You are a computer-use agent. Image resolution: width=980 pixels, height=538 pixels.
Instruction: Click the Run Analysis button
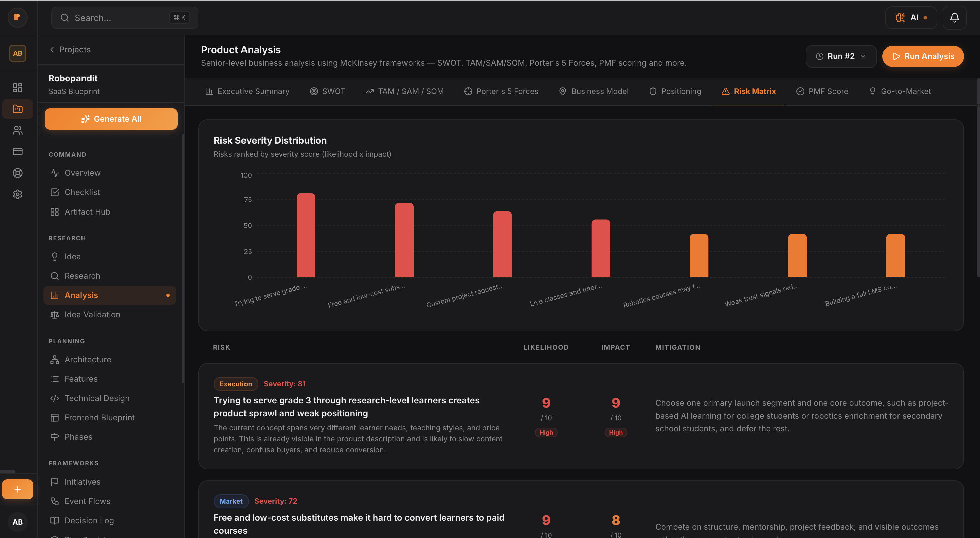click(x=923, y=56)
